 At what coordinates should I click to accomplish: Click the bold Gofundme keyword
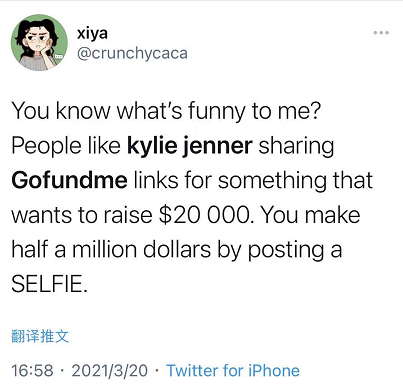(69, 180)
